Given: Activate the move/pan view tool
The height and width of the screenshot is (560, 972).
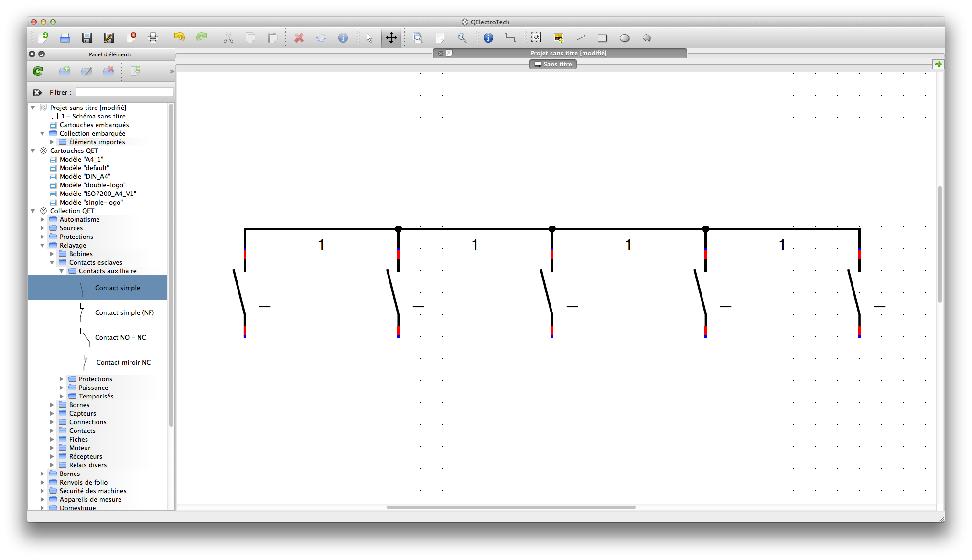Looking at the screenshot, I should 391,38.
